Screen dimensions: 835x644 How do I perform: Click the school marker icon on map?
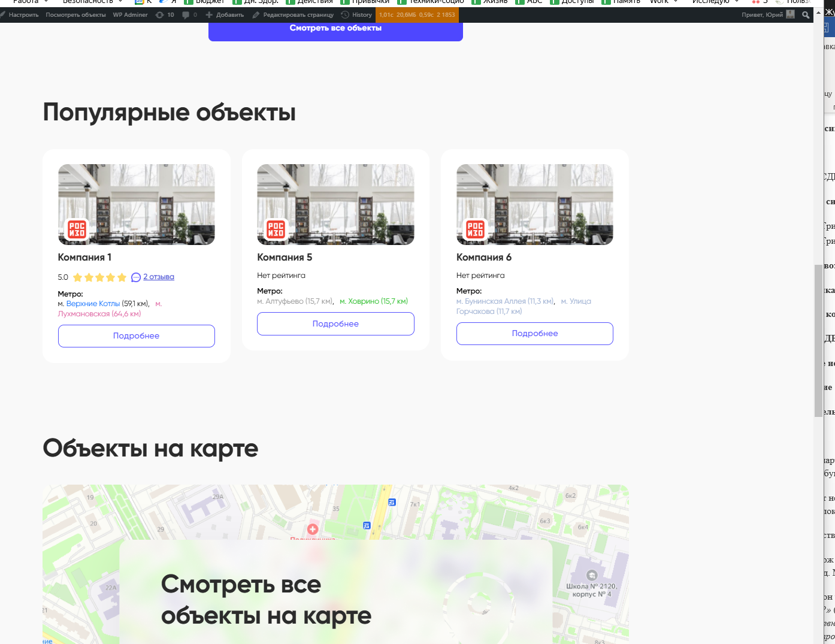click(x=591, y=576)
